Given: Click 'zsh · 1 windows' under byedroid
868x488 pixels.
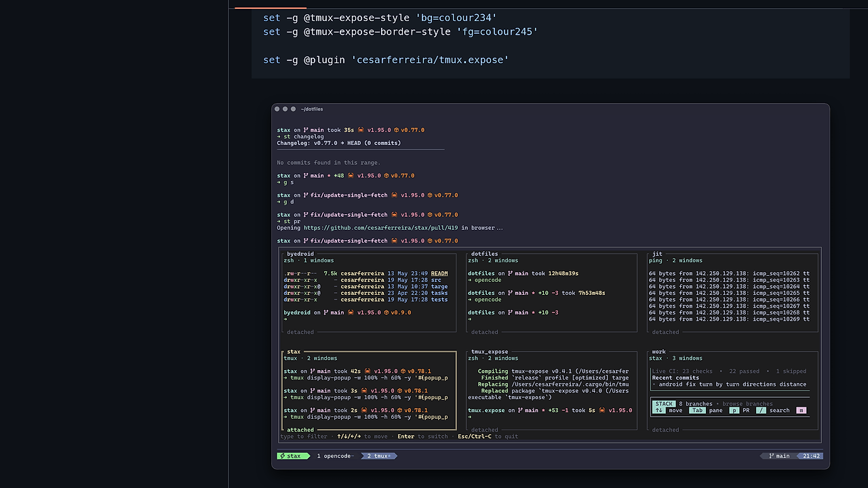Looking at the screenshot, I should 309,260.
